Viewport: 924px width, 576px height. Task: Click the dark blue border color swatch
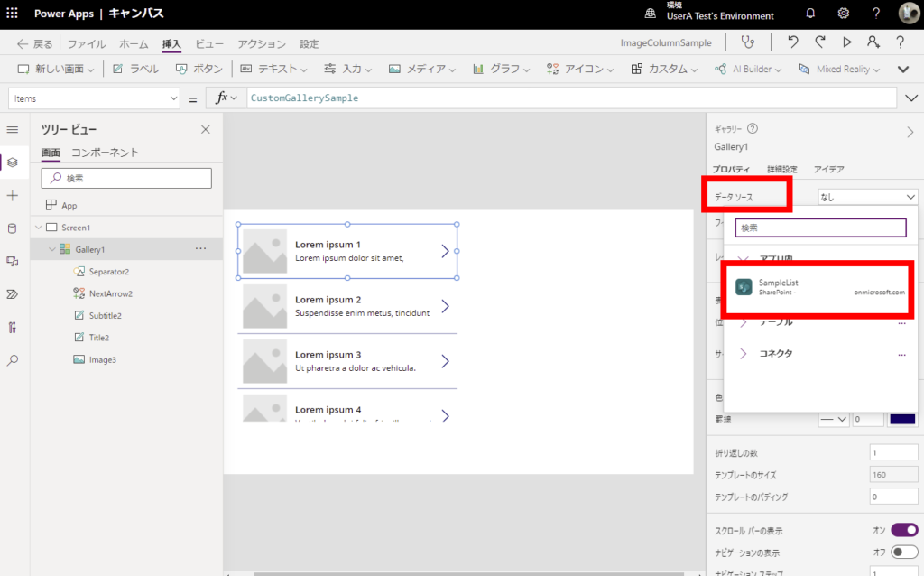point(902,419)
